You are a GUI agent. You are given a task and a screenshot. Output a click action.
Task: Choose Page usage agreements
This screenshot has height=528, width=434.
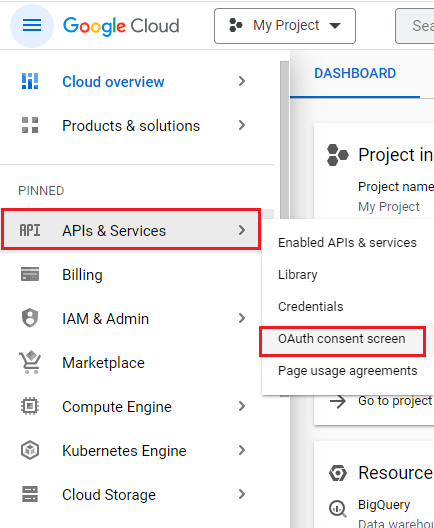tap(347, 371)
